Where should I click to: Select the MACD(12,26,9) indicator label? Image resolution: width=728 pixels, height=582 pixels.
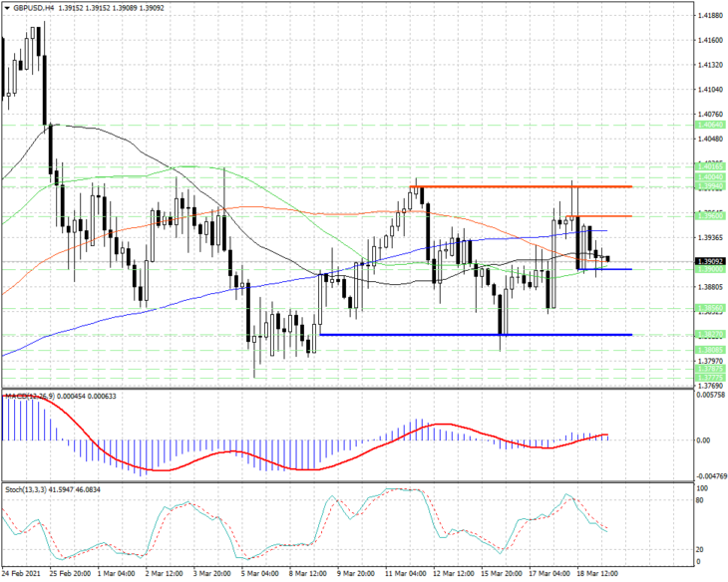[30, 396]
